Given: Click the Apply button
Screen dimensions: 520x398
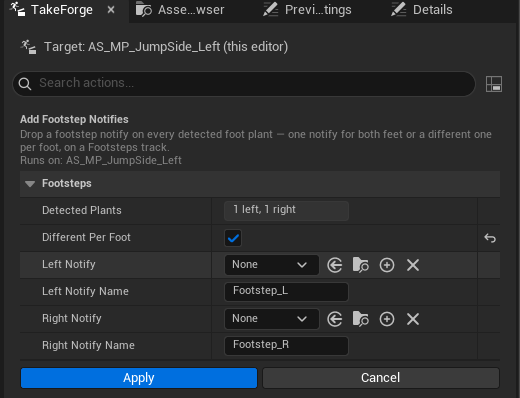Looking at the screenshot, I should 139,378.
